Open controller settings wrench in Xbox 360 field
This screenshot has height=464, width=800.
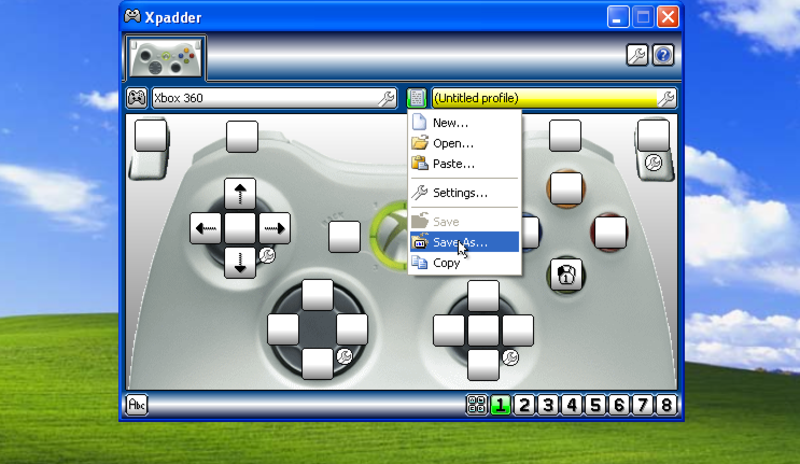coord(386,98)
